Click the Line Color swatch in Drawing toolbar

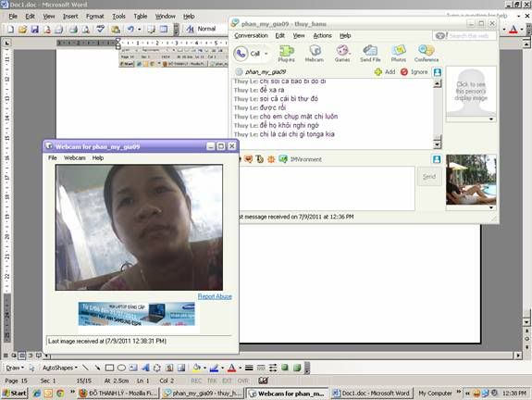pyautogui.click(x=214, y=368)
